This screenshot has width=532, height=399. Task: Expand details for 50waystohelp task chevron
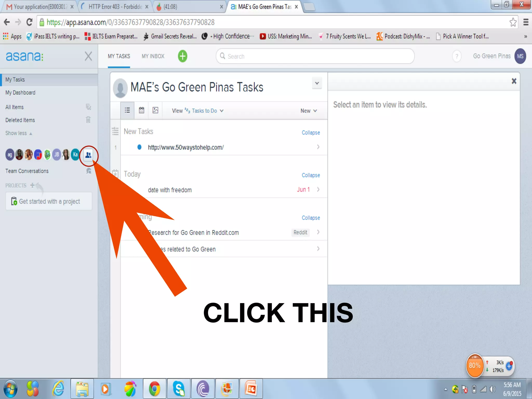pyautogui.click(x=318, y=147)
